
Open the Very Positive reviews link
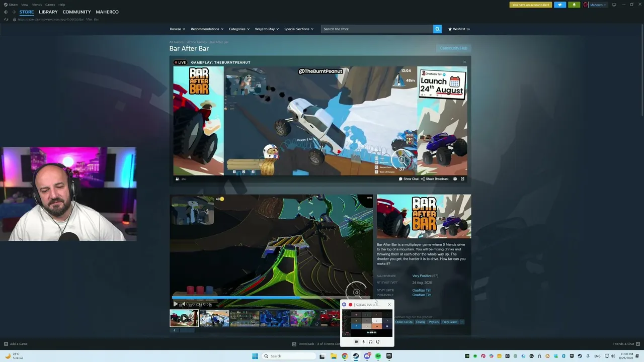pos(422,276)
